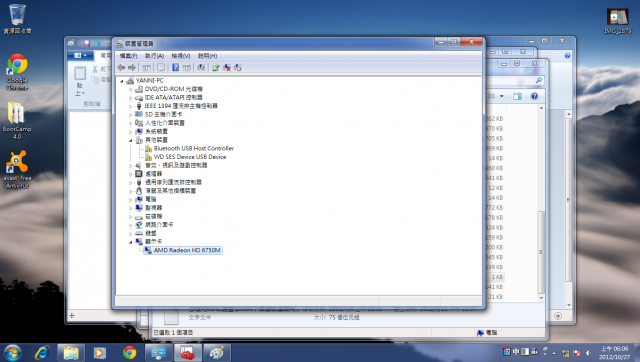
Task: Click the scroll-down arrow in Explorer file list
Action: click(x=541, y=298)
